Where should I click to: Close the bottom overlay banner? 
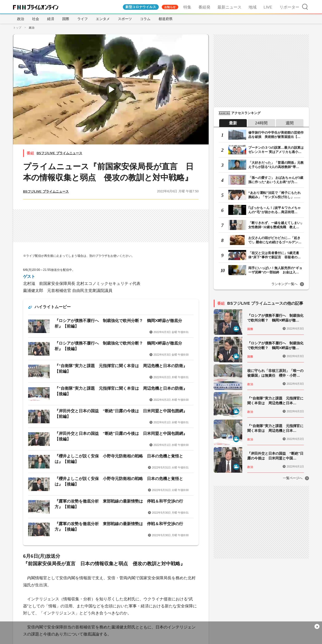[x=317, y=626]
